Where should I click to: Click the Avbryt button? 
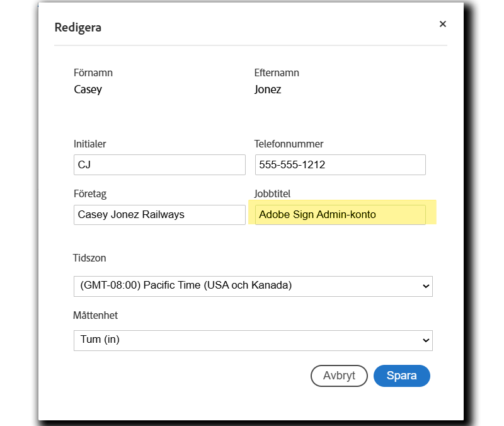point(339,376)
